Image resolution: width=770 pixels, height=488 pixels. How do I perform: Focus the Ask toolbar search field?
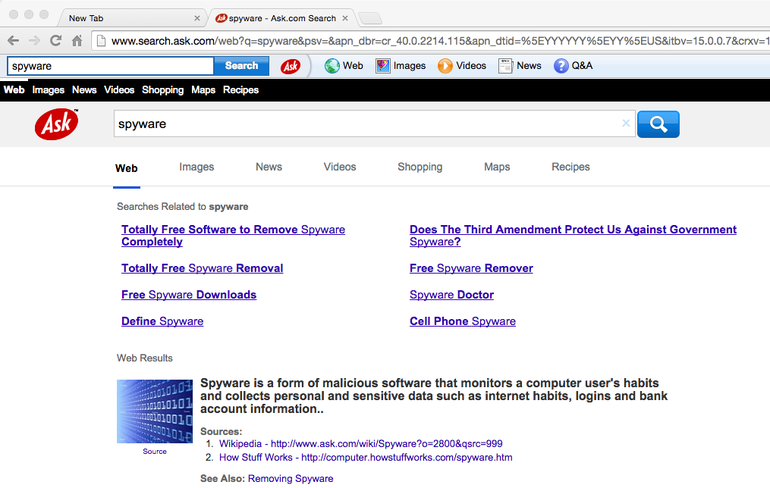[x=110, y=66]
